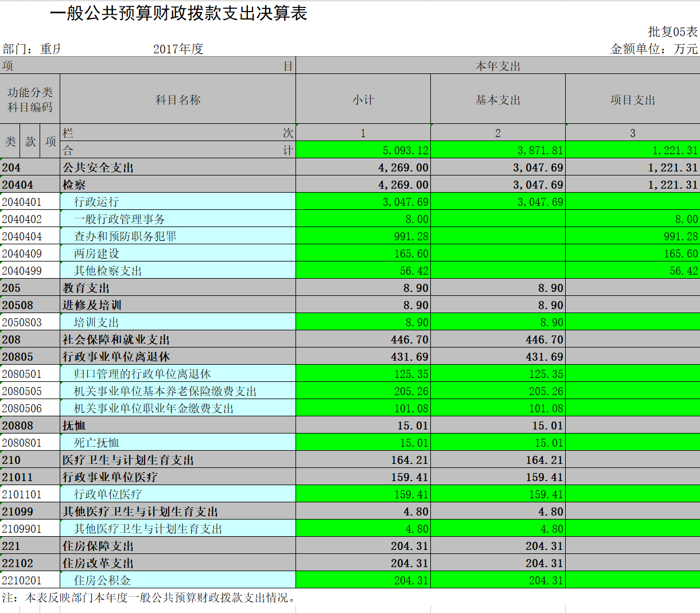Click the 本年支出 merged header
Image resolution: width=700 pixels, height=613 pixels.
point(497,66)
